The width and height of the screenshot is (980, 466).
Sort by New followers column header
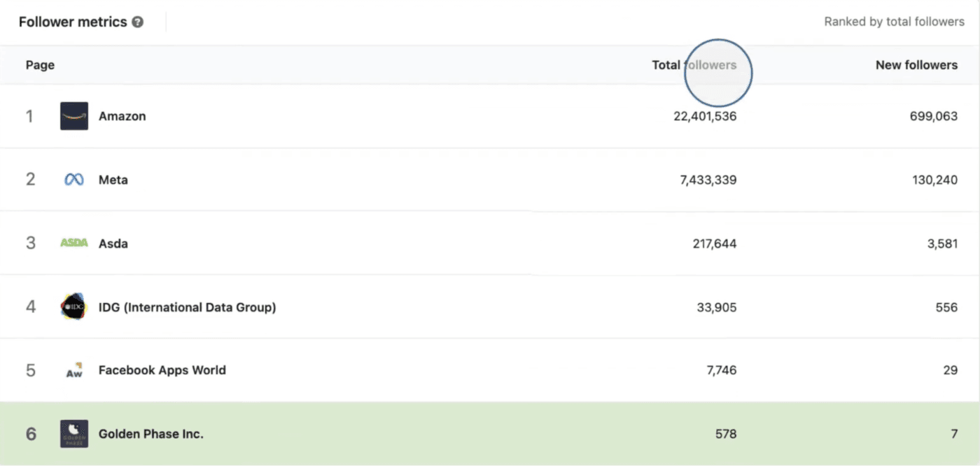[916, 65]
